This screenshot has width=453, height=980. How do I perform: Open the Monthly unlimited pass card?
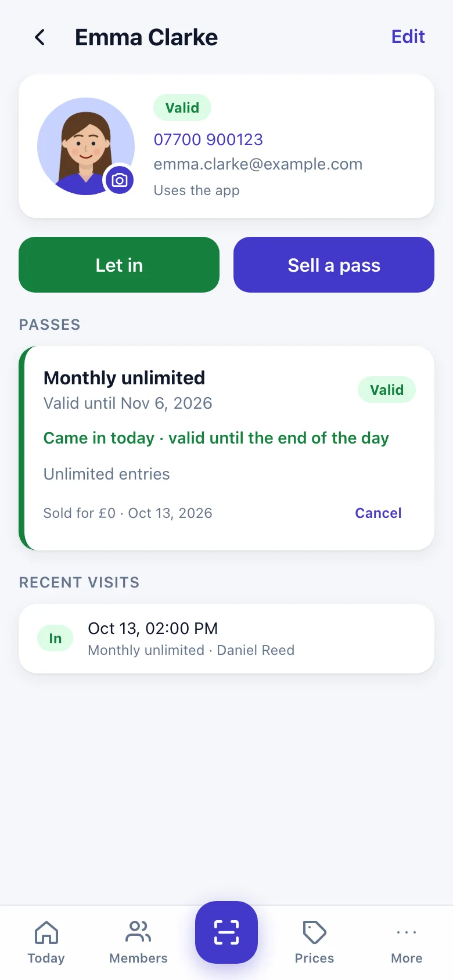[227, 448]
